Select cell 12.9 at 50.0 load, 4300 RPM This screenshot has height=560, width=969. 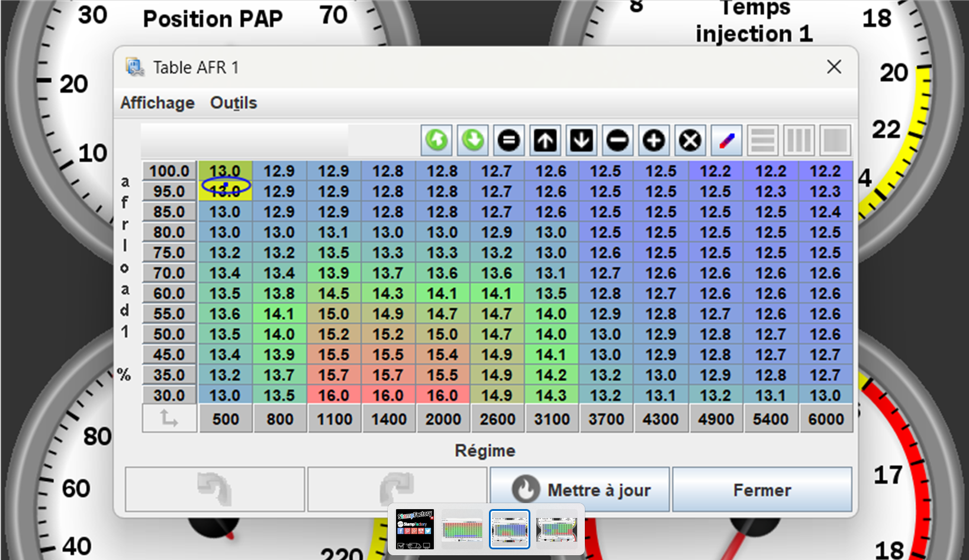[x=661, y=334]
